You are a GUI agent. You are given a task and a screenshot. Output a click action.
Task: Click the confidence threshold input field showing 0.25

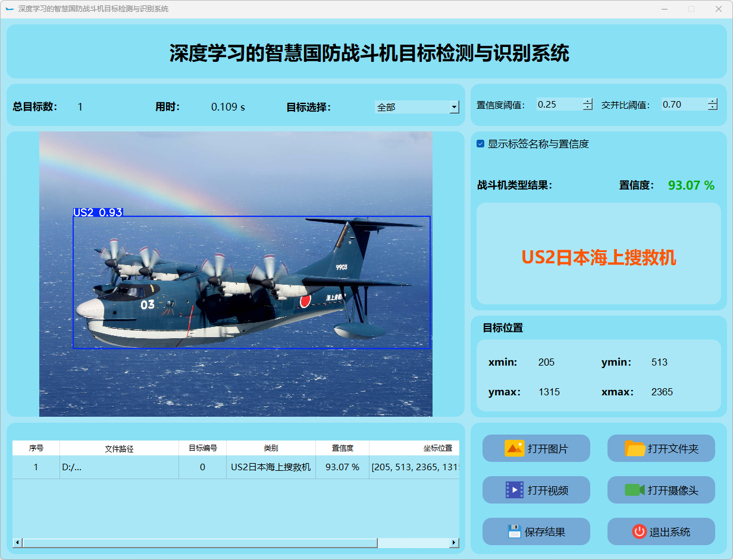(558, 105)
